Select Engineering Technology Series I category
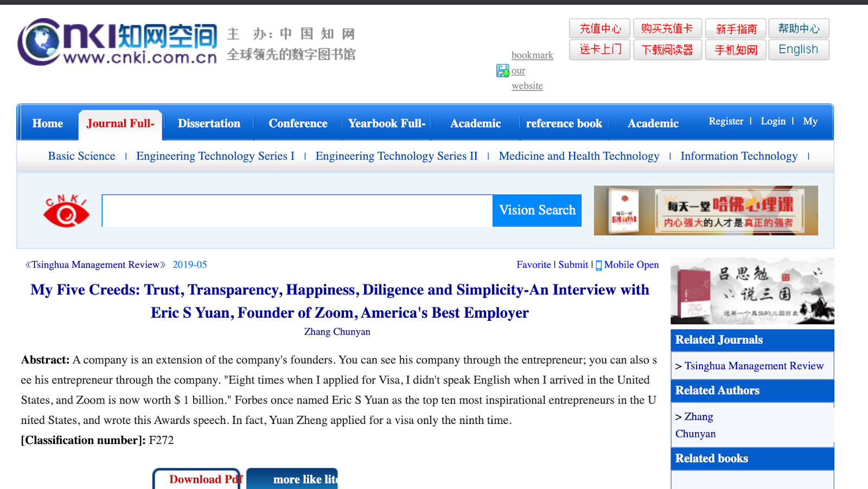This screenshot has width=868, height=489. 215,156
